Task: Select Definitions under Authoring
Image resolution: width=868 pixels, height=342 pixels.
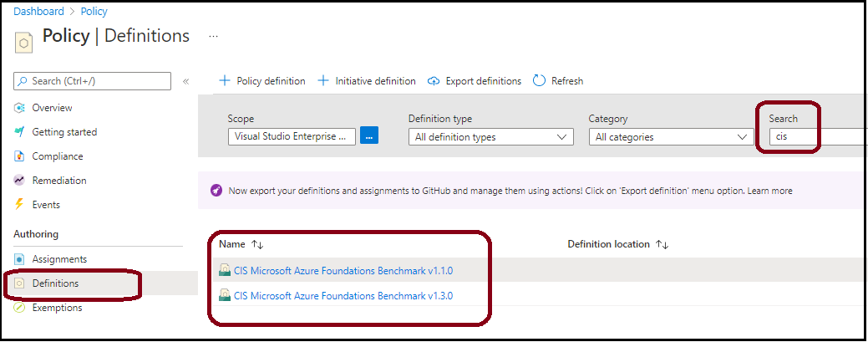Action: pos(55,283)
